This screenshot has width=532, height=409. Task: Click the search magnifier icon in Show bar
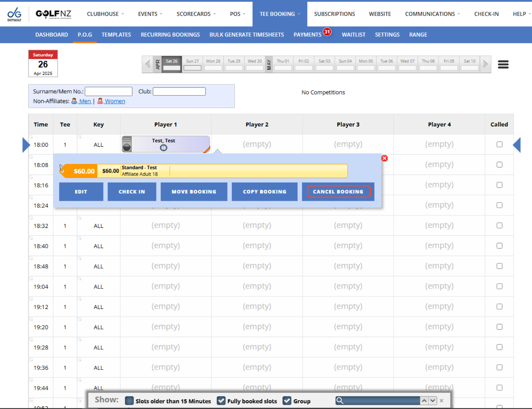click(x=340, y=400)
